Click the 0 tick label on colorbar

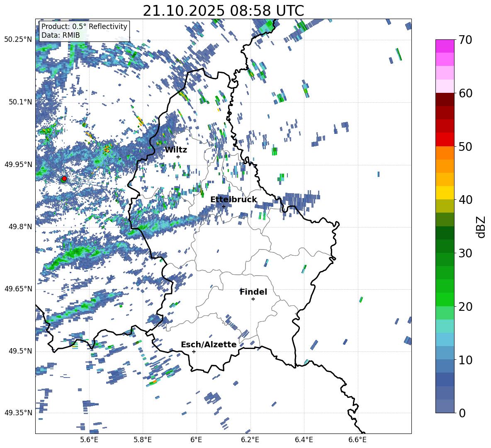[462, 413]
